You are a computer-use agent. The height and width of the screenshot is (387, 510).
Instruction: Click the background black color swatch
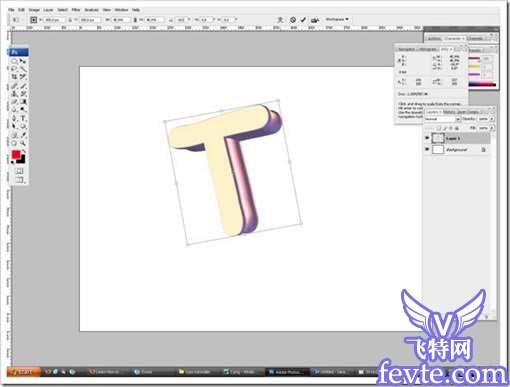[22, 160]
